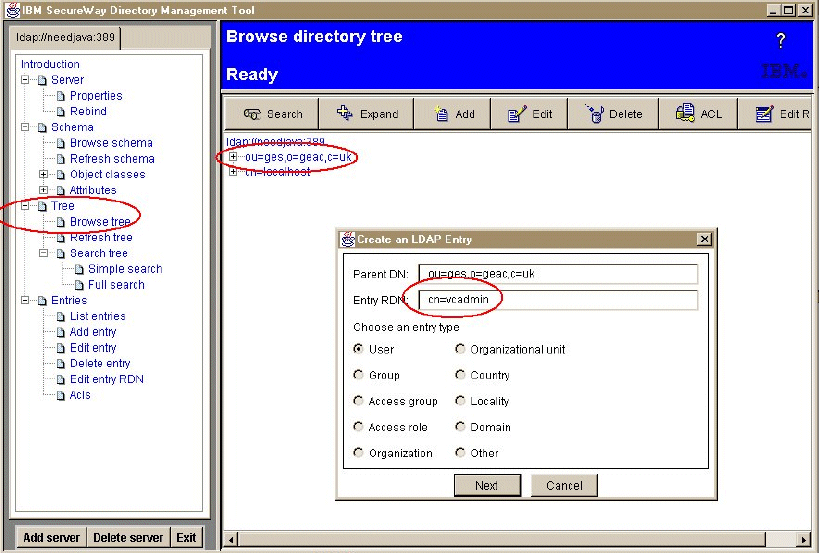Select the Domain radio button

point(460,427)
